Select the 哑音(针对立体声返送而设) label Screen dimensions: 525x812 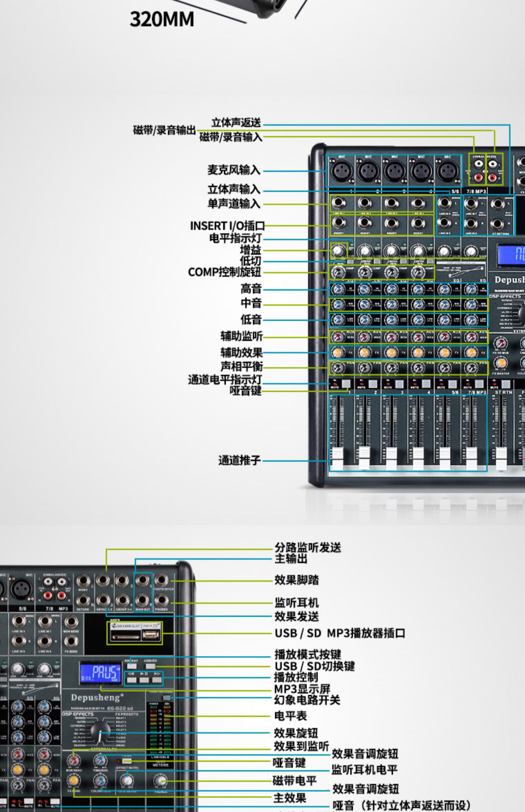coord(402,806)
